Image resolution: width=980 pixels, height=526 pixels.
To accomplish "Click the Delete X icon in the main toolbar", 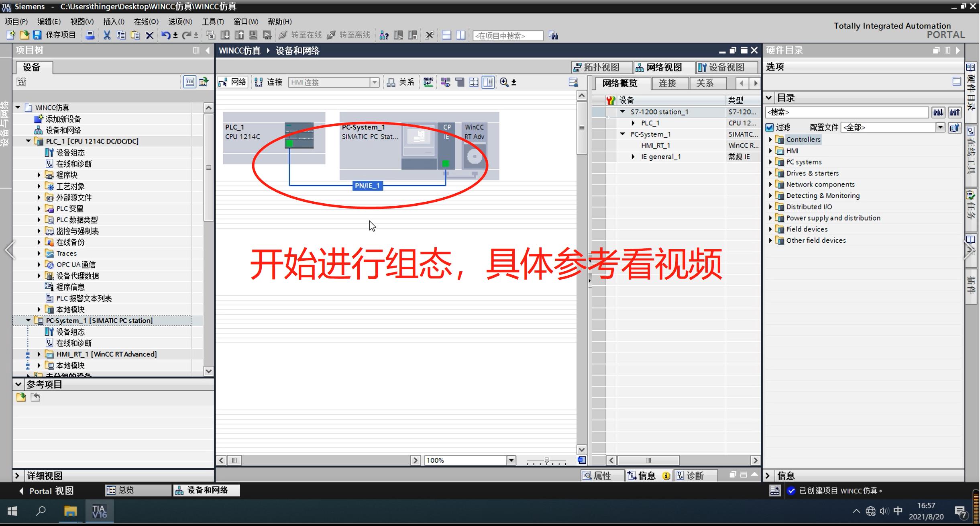I will tap(149, 35).
